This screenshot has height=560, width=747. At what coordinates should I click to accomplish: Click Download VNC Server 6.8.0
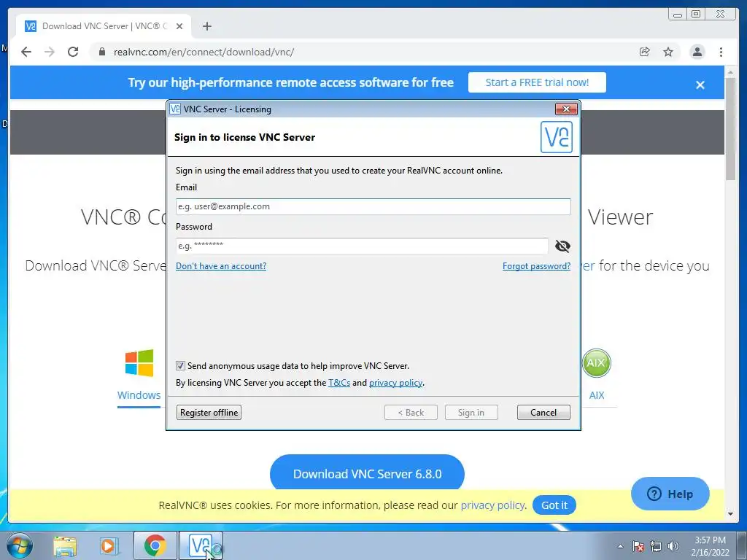(x=367, y=473)
